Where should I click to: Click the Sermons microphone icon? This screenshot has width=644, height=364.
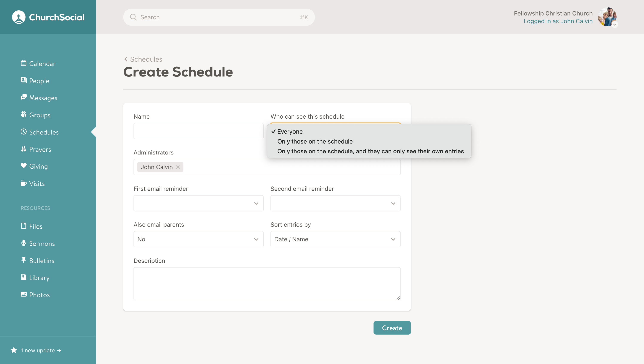pyautogui.click(x=23, y=243)
